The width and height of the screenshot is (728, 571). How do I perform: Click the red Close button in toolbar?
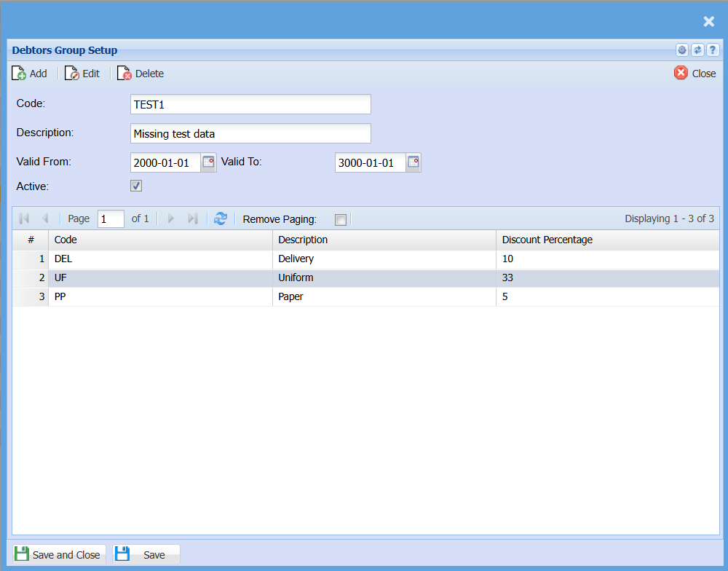695,73
